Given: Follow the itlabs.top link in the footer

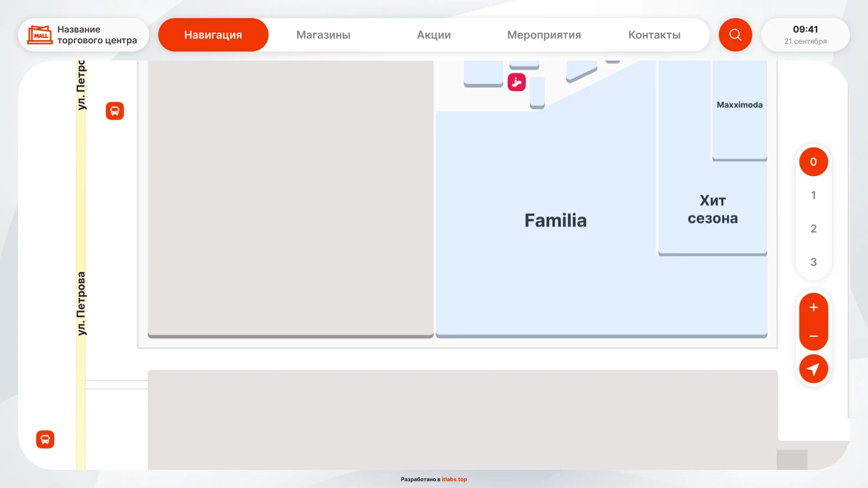Looking at the screenshot, I should coord(454,479).
